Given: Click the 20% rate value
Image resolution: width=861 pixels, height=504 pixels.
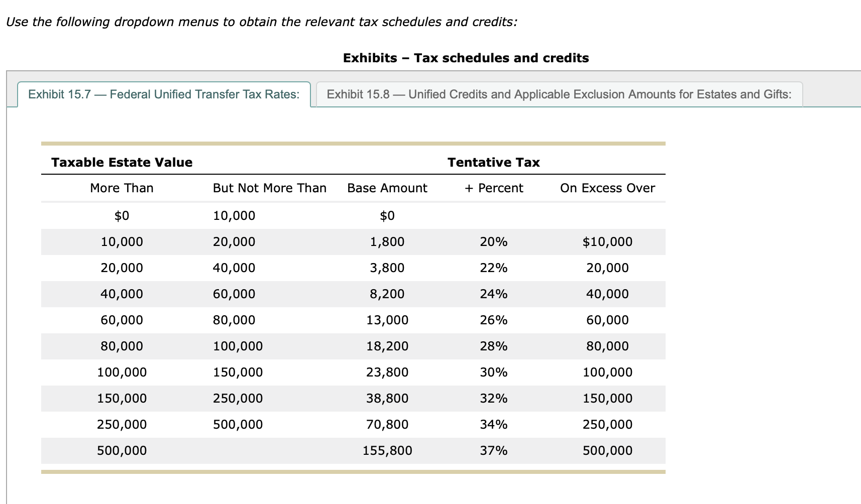Looking at the screenshot, I should [493, 241].
